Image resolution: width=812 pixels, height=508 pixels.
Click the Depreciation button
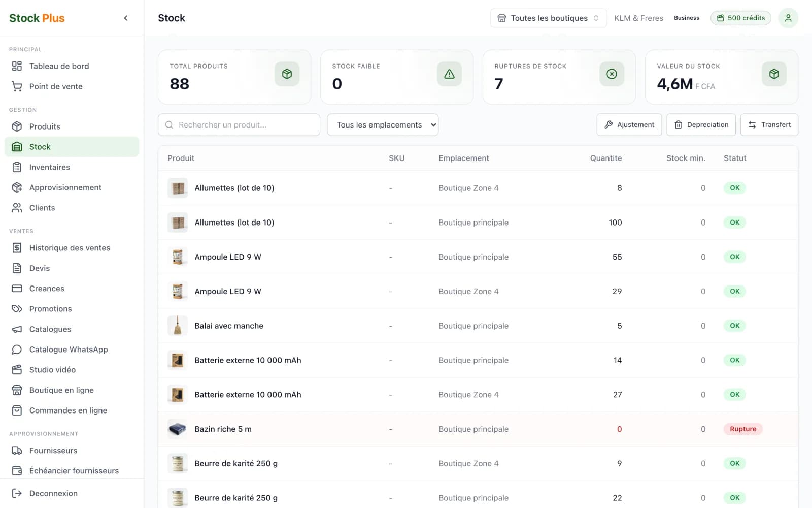point(701,125)
